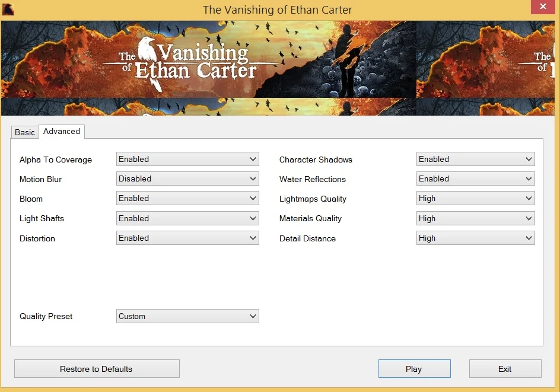Click the 'Distortion' label text
Screen dimensions: 560x392
click(x=37, y=238)
